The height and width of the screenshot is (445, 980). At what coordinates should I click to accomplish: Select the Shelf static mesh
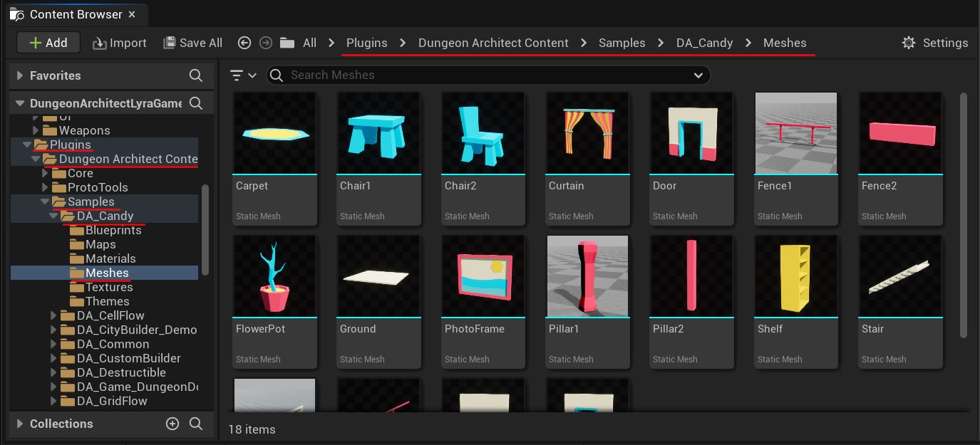click(x=796, y=302)
